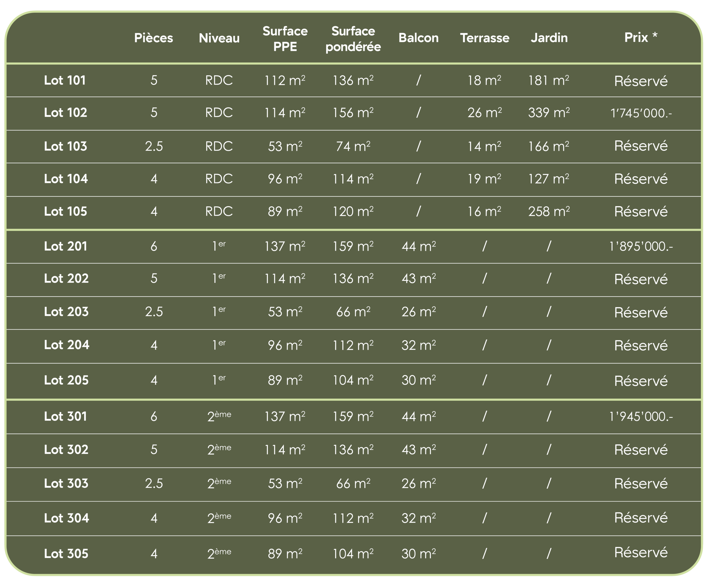Click the 19 m² terrace value of Lot 104
706x588 pixels.
485,179
